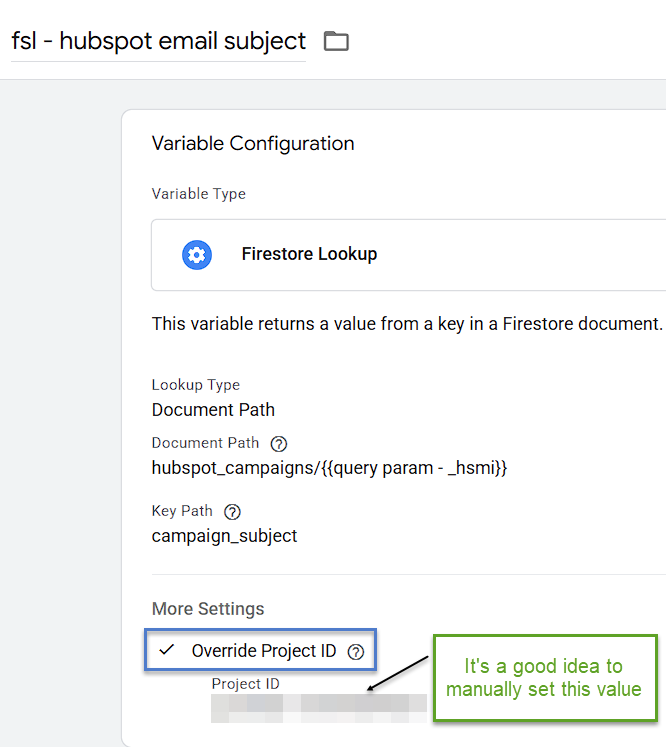Viewport: 666px width, 747px height.
Task: Click the Variable Configuration heading
Action: point(253,143)
